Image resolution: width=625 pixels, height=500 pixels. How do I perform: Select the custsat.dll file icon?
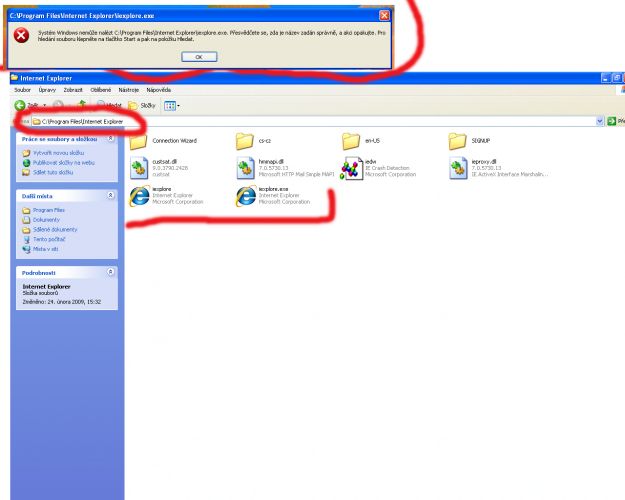pos(139,168)
